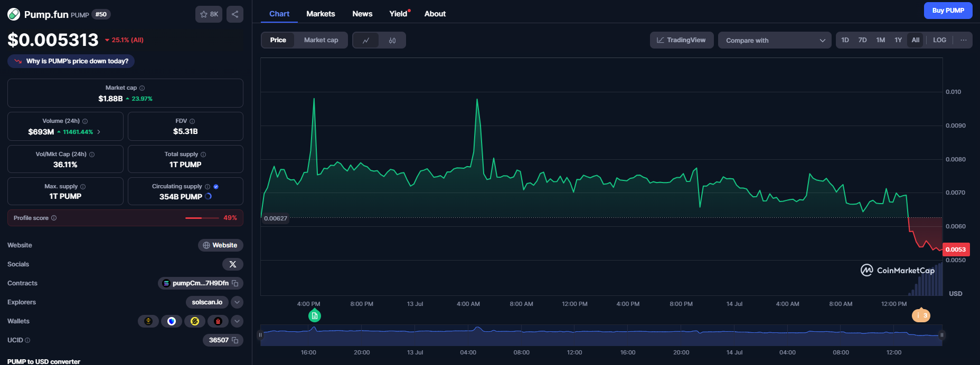
Task: Open the TradingView chart button
Action: [682, 40]
